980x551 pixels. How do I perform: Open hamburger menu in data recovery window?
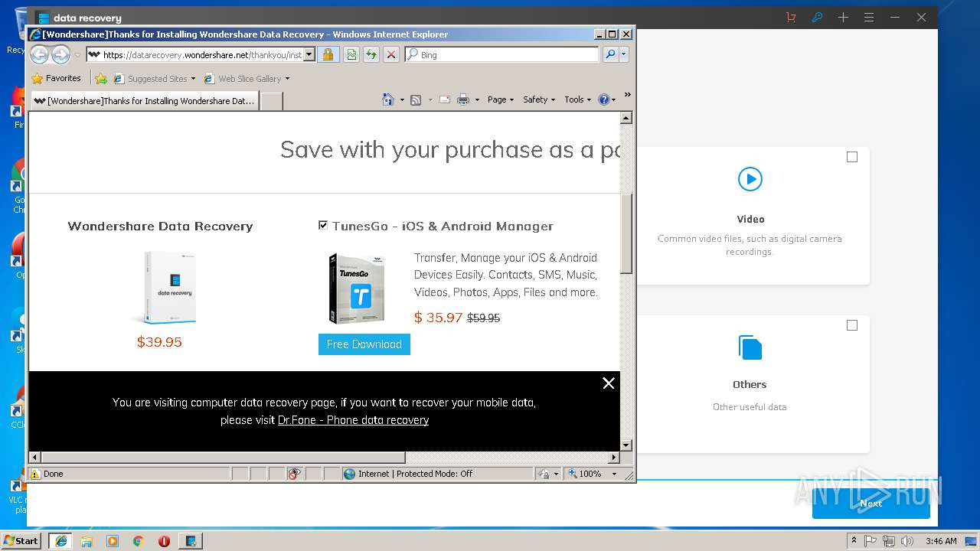[869, 17]
